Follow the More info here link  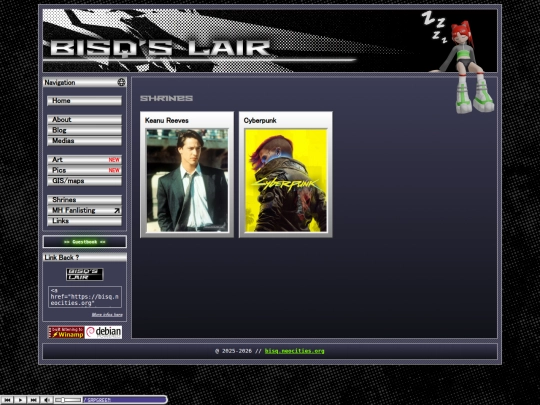click(x=107, y=314)
